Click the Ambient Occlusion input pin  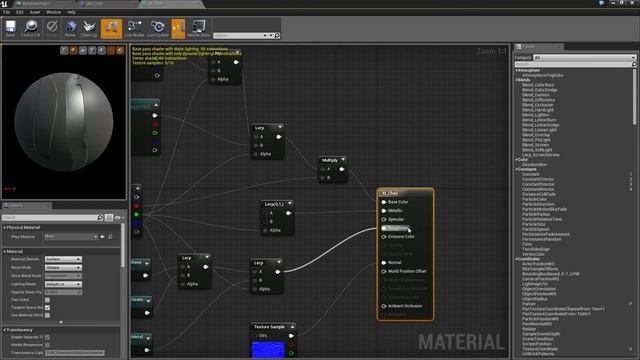click(384, 306)
